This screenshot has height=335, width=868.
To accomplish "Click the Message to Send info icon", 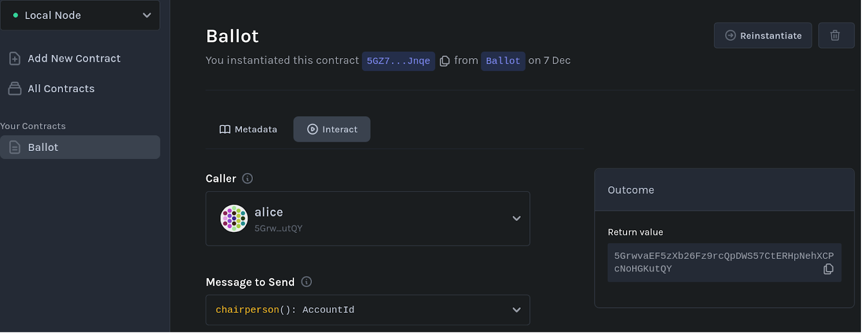I will click(307, 282).
